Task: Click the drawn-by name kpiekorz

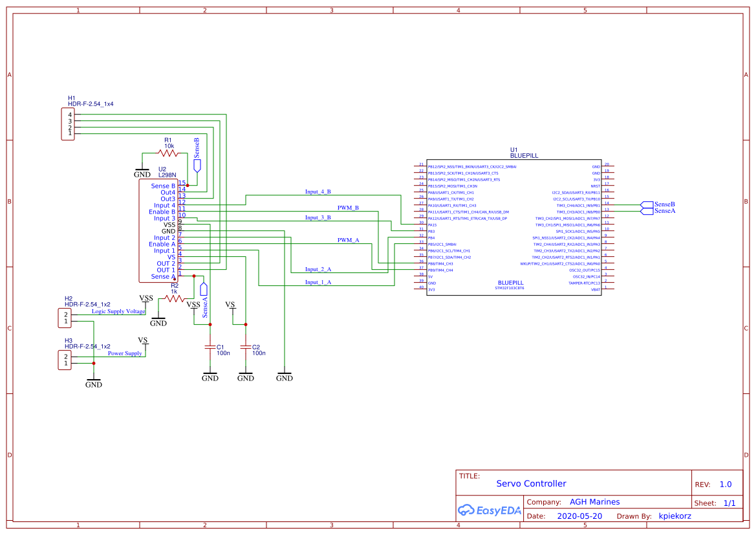Action: [675, 516]
